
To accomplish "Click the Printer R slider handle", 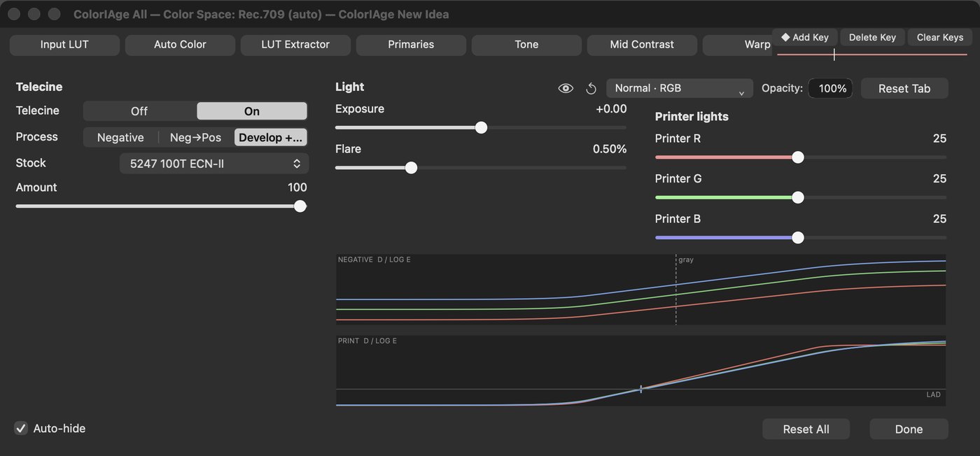I will pos(797,157).
